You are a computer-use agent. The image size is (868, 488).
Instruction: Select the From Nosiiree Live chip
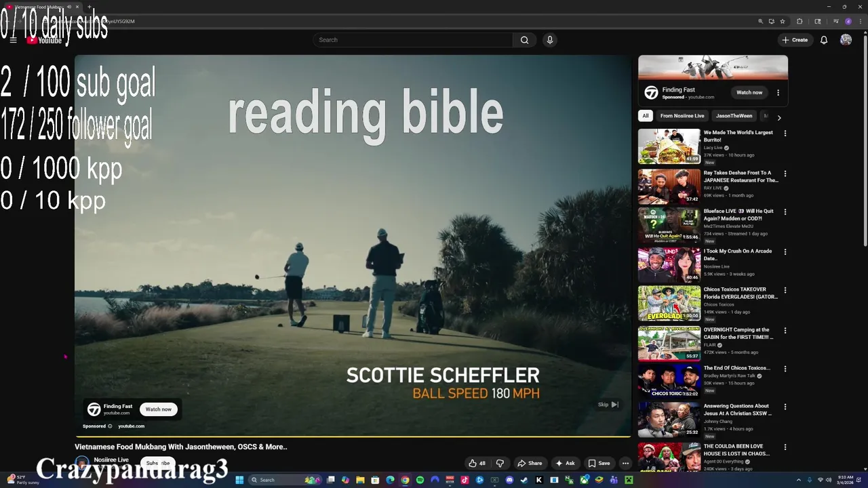tap(682, 116)
